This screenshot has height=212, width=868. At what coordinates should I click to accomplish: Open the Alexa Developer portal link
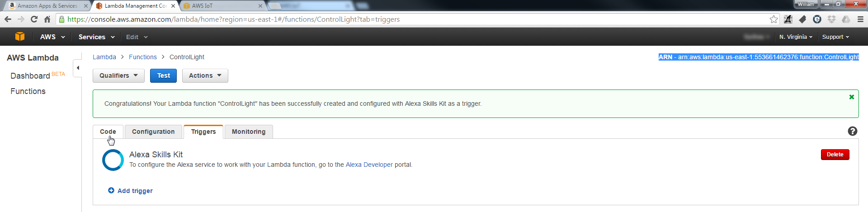coord(369,165)
